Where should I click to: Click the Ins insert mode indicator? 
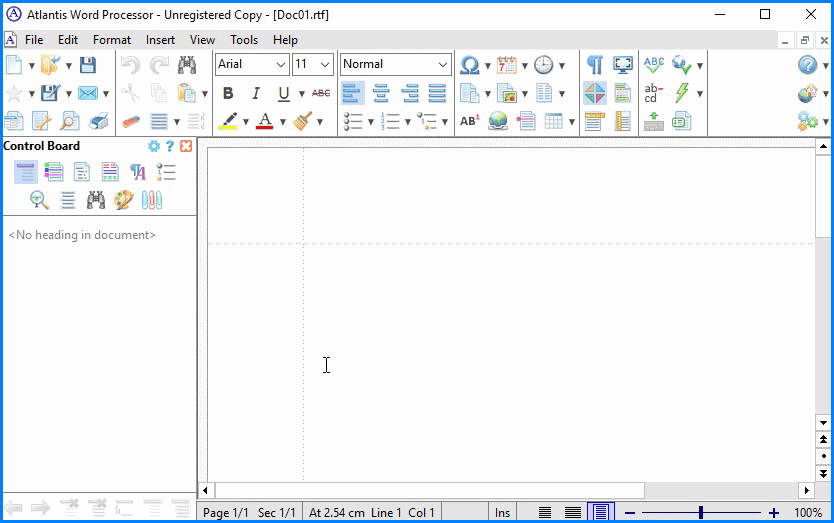[x=502, y=512]
